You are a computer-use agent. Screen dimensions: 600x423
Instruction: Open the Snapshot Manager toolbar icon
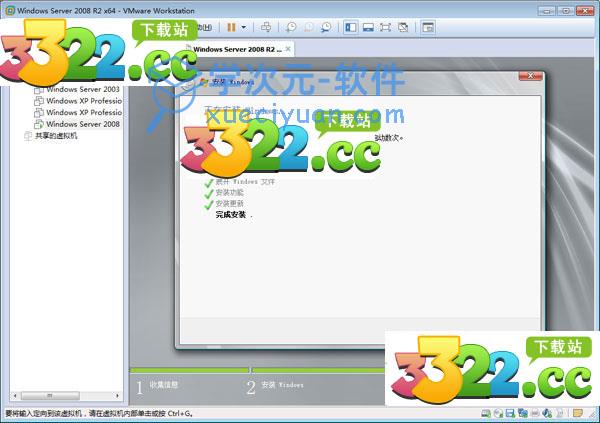coord(326,27)
